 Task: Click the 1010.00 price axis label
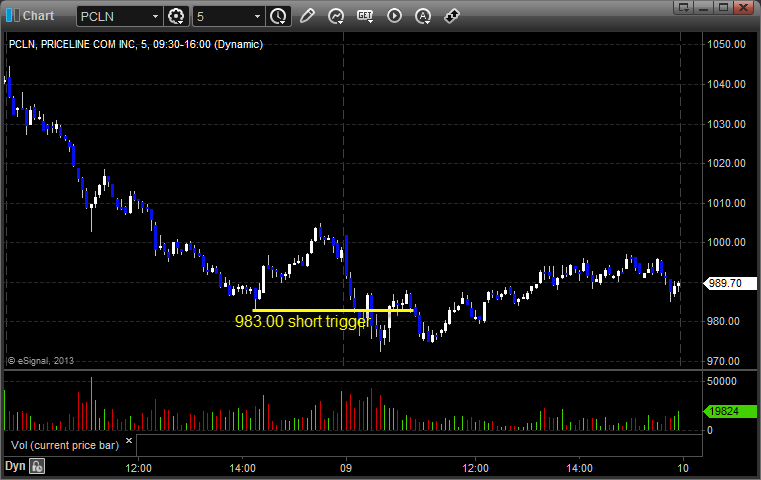726,203
